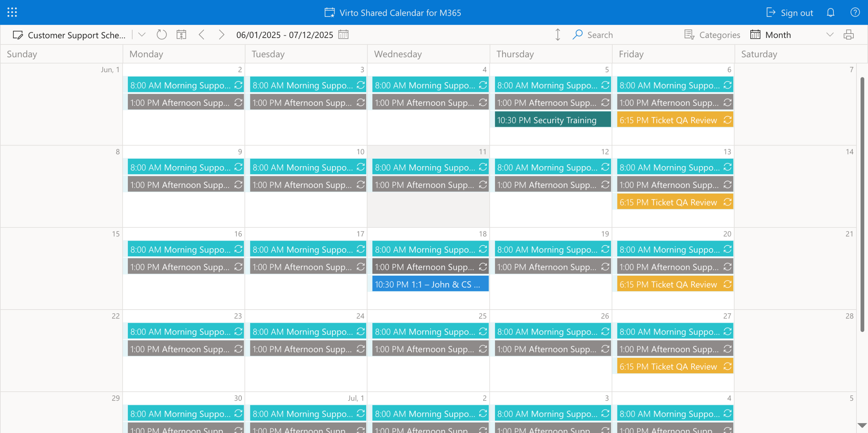This screenshot has width=868, height=433.
Task: Click the go-to-today calendar icon
Action: click(x=181, y=35)
